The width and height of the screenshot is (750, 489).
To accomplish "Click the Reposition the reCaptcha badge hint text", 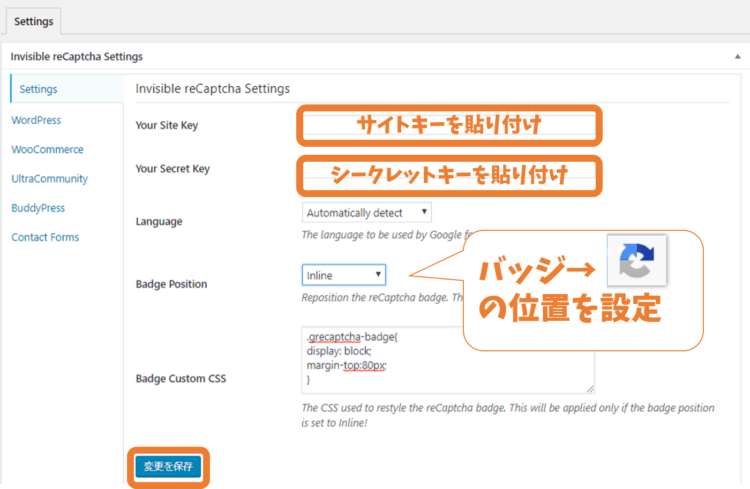I will click(x=382, y=298).
